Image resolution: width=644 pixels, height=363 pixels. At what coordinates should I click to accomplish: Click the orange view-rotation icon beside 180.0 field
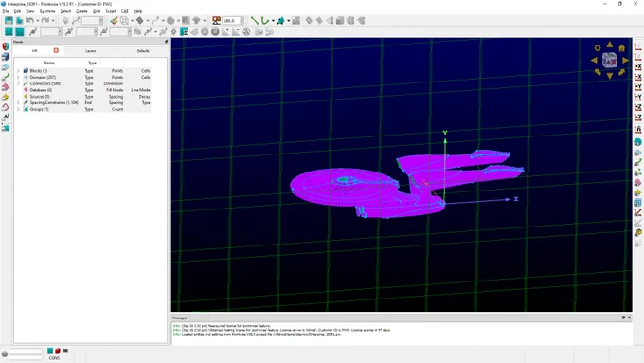pyautogui.click(x=217, y=20)
